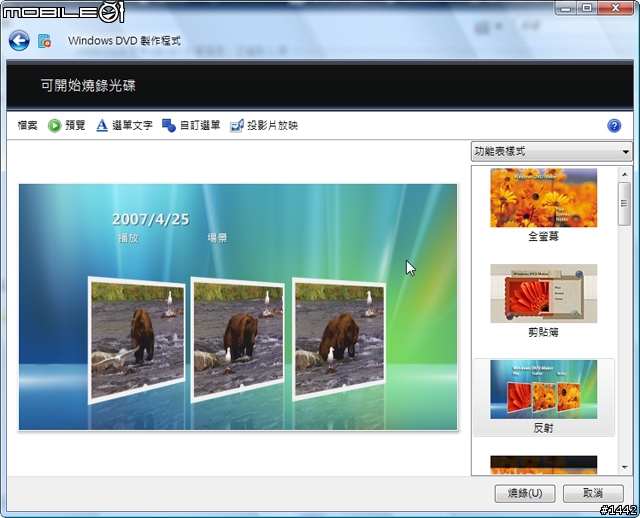Click the styles list scrollbar thumb
640x518 pixels.
pyautogui.click(x=624, y=204)
